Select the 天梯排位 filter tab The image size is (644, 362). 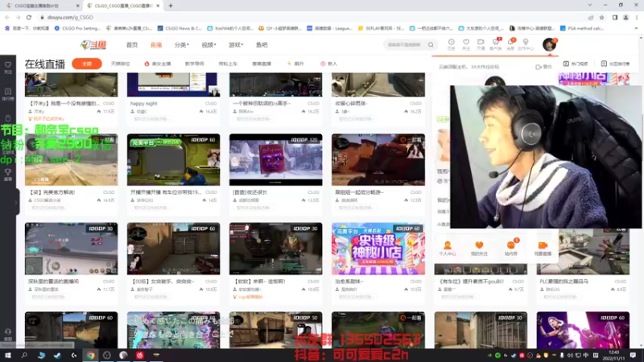pyautogui.click(x=120, y=64)
